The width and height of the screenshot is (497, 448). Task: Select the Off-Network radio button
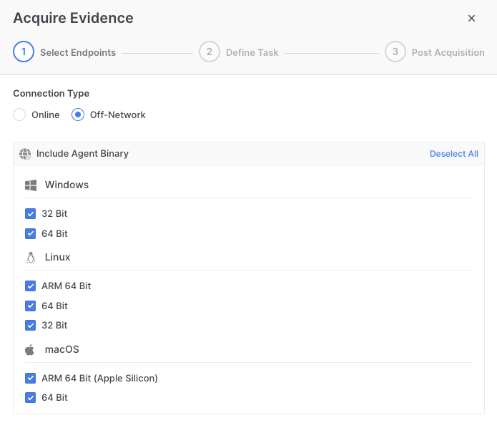[x=78, y=115]
